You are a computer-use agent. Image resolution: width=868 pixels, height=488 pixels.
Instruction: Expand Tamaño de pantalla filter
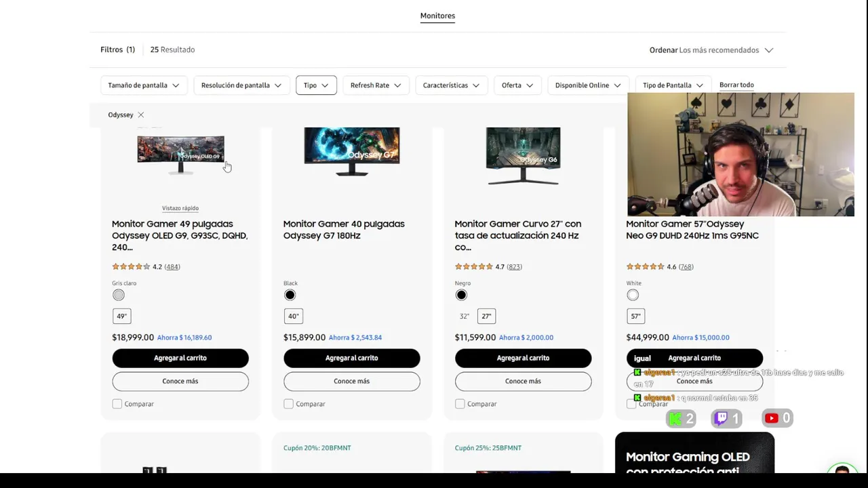(143, 85)
